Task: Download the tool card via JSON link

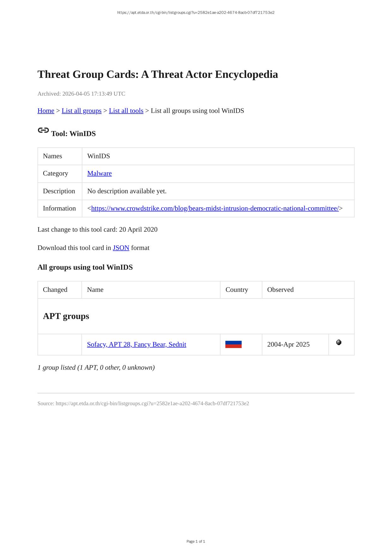Action: 121,248
